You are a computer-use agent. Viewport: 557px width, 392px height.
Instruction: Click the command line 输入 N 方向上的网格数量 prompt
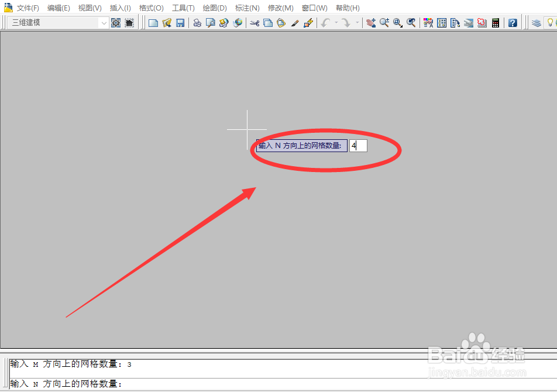pos(66,384)
